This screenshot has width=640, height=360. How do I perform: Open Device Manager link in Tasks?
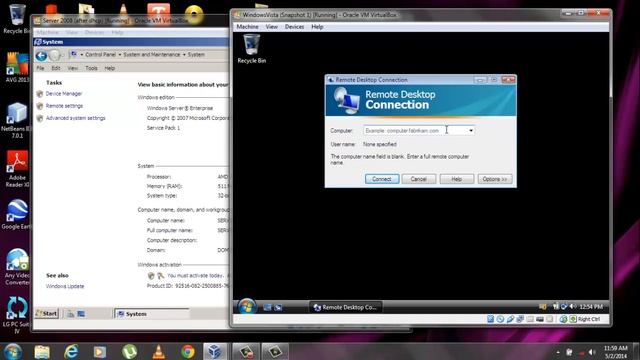point(64,94)
